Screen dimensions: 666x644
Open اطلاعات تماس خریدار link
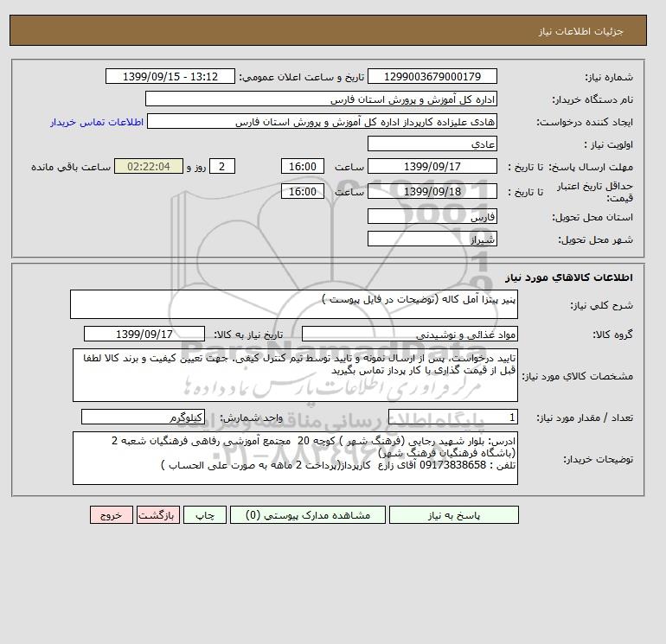(x=97, y=122)
